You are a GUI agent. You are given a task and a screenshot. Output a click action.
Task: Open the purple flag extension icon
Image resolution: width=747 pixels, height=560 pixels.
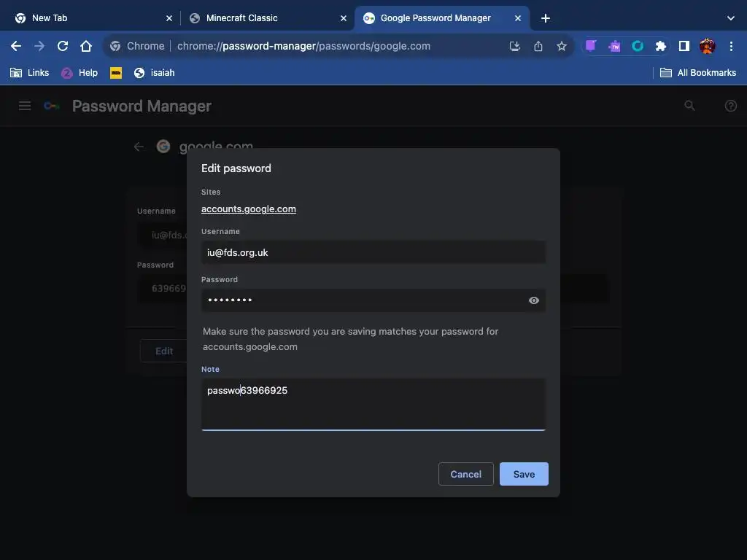coord(591,46)
